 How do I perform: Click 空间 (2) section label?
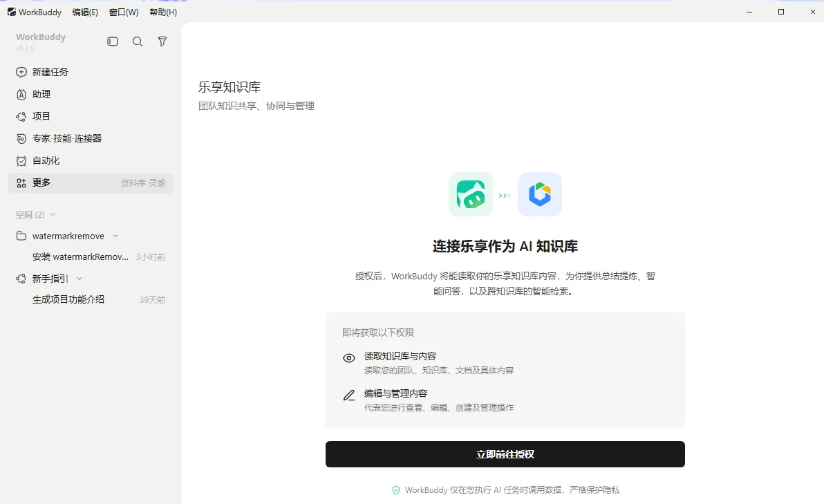pos(30,214)
